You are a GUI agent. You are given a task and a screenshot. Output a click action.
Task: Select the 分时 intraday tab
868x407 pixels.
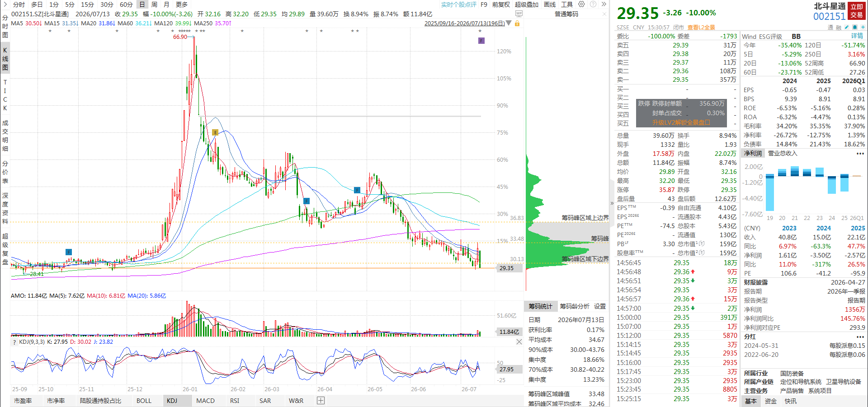click(x=19, y=5)
